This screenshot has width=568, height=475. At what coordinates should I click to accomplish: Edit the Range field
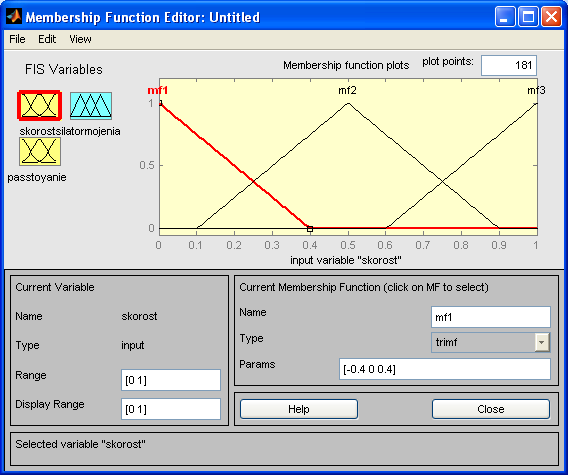171,380
